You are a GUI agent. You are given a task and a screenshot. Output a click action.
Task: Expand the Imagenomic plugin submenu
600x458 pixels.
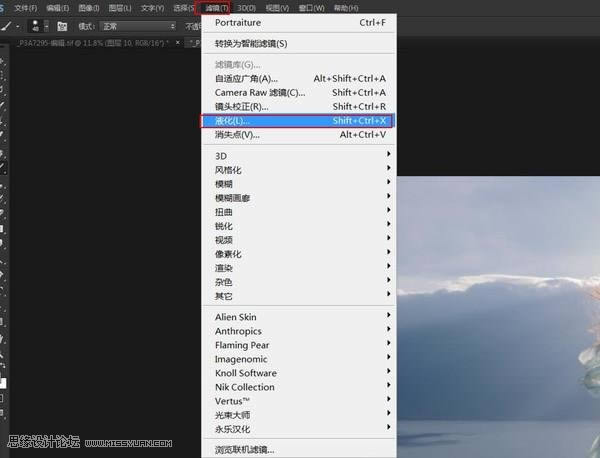[298, 359]
